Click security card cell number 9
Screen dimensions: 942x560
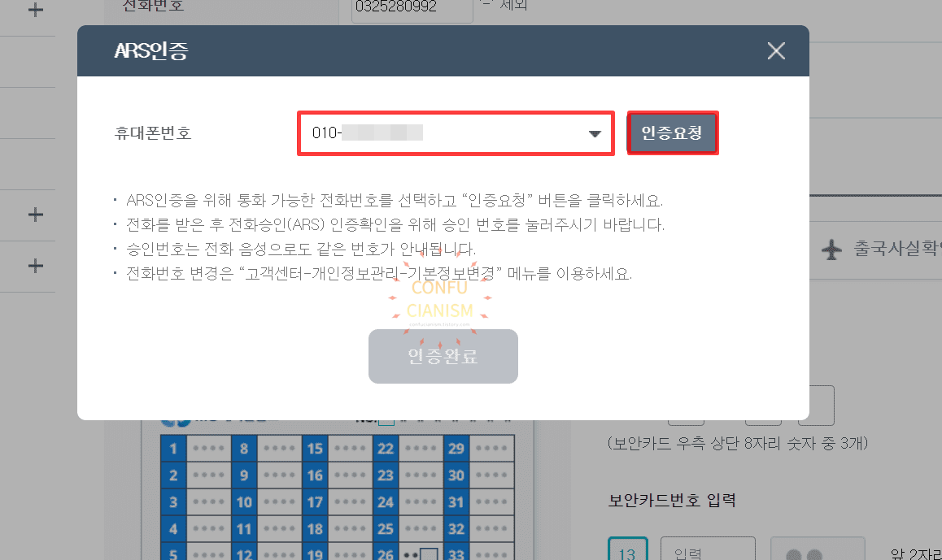244,475
